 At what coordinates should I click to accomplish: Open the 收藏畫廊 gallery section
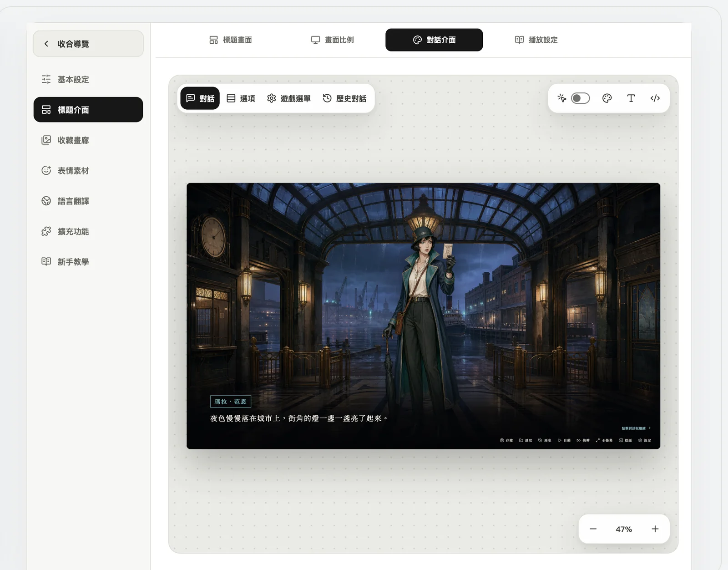click(88, 140)
